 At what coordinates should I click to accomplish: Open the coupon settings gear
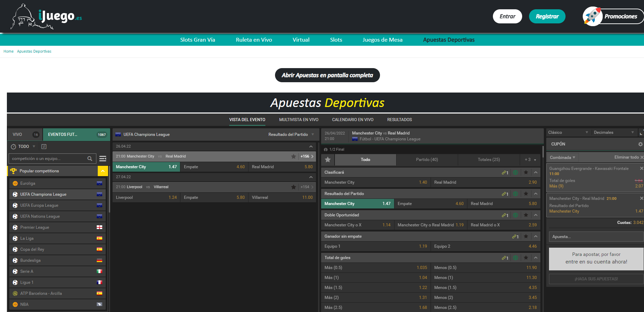(x=640, y=144)
